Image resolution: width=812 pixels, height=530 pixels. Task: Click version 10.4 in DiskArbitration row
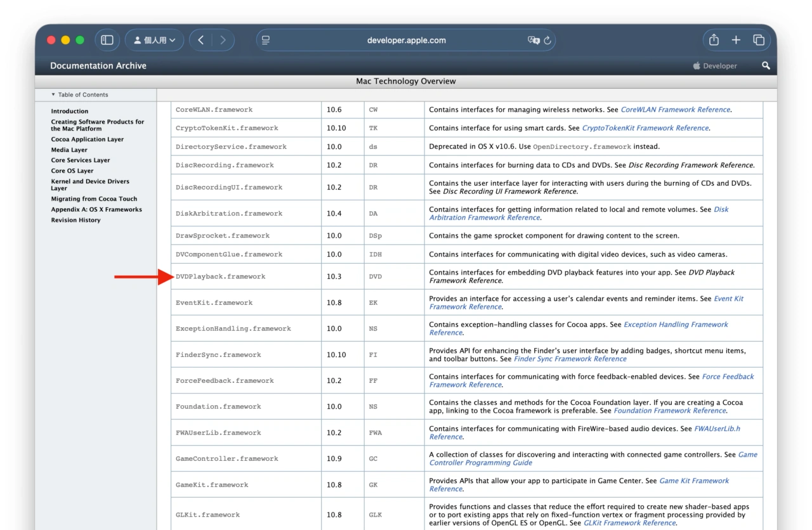[334, 213]
